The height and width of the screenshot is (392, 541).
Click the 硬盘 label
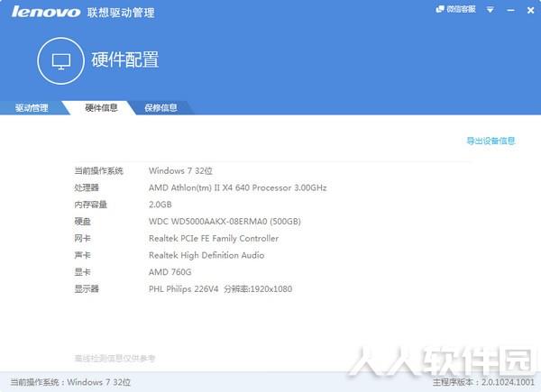pos(82,222)
